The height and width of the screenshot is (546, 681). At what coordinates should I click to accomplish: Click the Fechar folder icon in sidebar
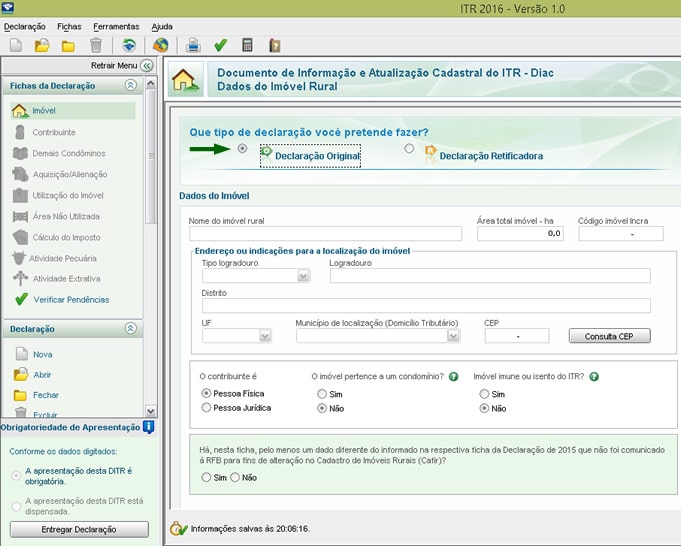pyautogui.click(x=20, y=395)
